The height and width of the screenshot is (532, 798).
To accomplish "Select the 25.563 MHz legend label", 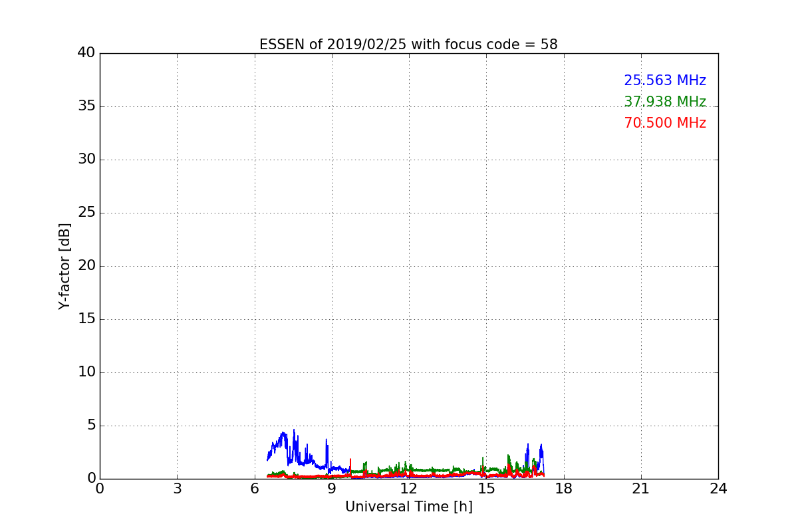I will click(665, 80).
